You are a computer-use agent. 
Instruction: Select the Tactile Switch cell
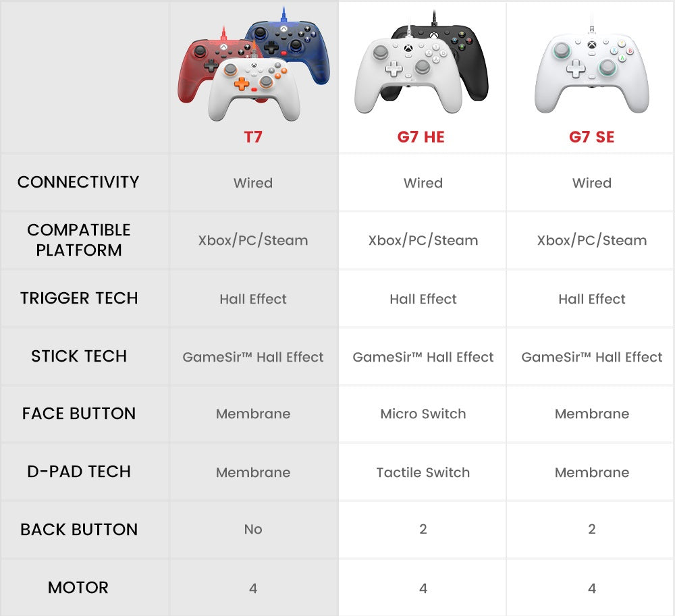pyautogui.click(x=423, y=472)
